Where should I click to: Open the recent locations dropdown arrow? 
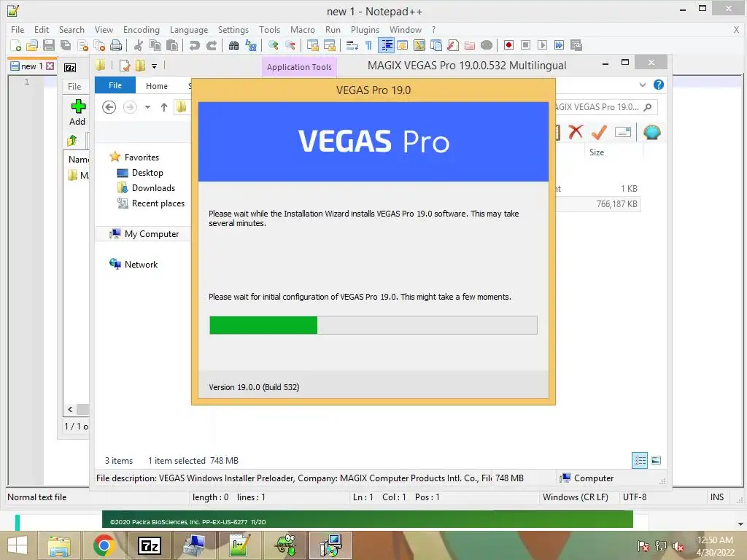tap(147, 107)
